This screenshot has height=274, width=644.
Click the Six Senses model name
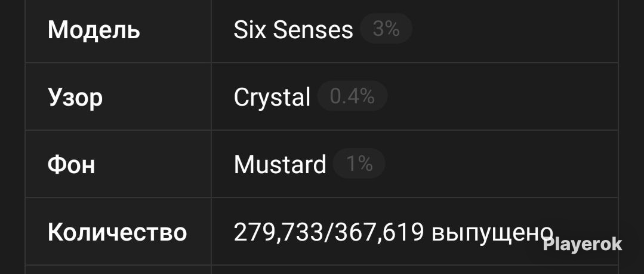293,30
